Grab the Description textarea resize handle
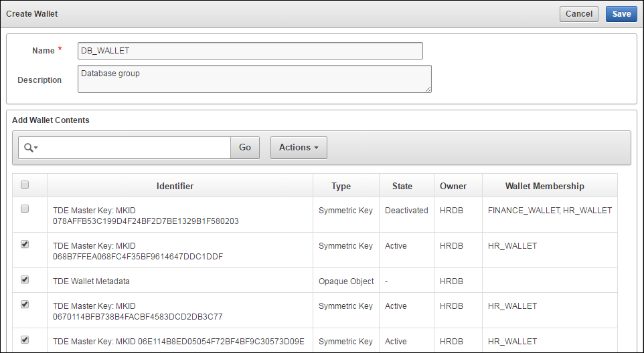 click(x=428, y=90)
